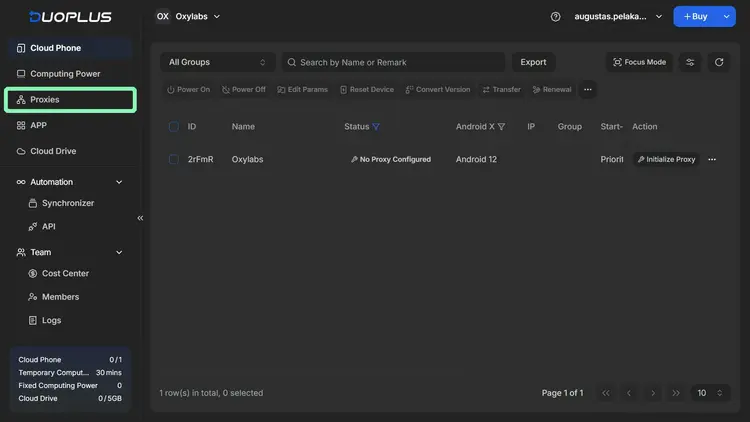Image resolution: width=750 pixels, height=422 pixels.
Task: Click the Android version column filter icon
Action: click(501, 127)
